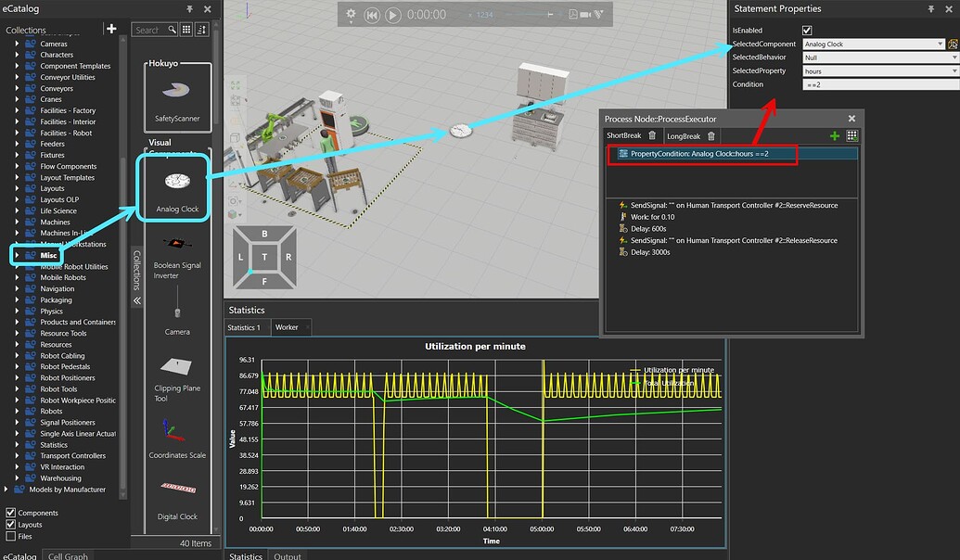Switch to the Cell Graph tab
The image size is (960, 560).
(x=68, y=555)
